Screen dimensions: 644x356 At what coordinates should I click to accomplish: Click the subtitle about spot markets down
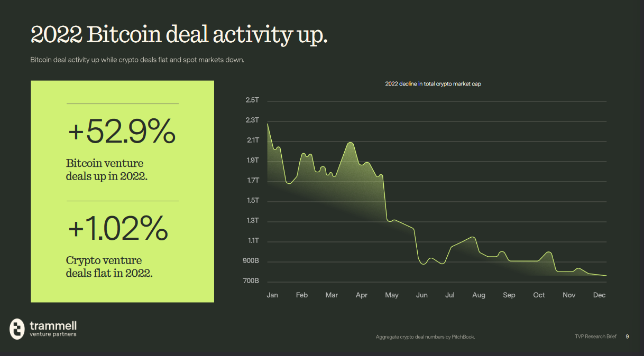[137, 60]
